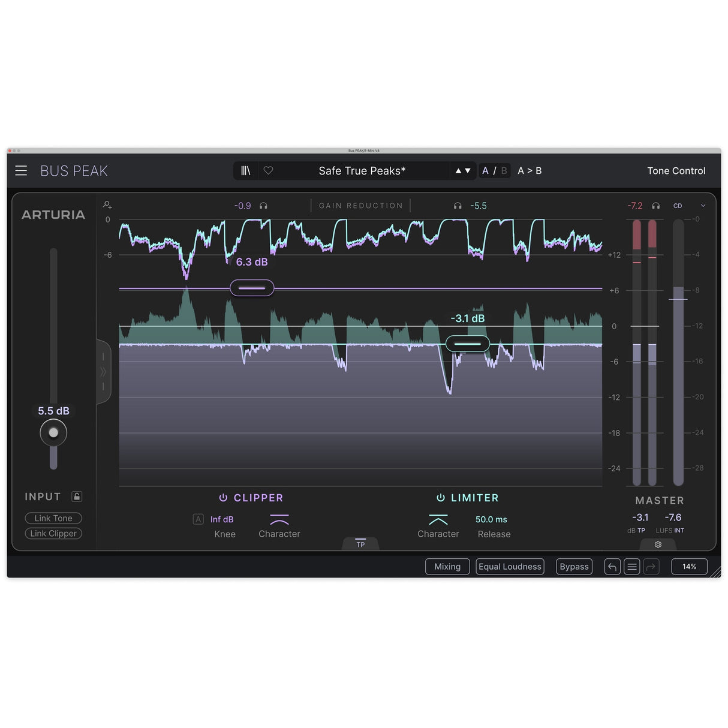Screen dimensions: 728x728
Task: Toggle the CLIPPER power button
Action: point(223,497)
